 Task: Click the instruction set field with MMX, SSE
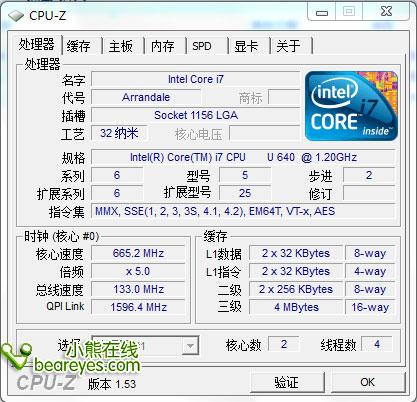point(243,211)
